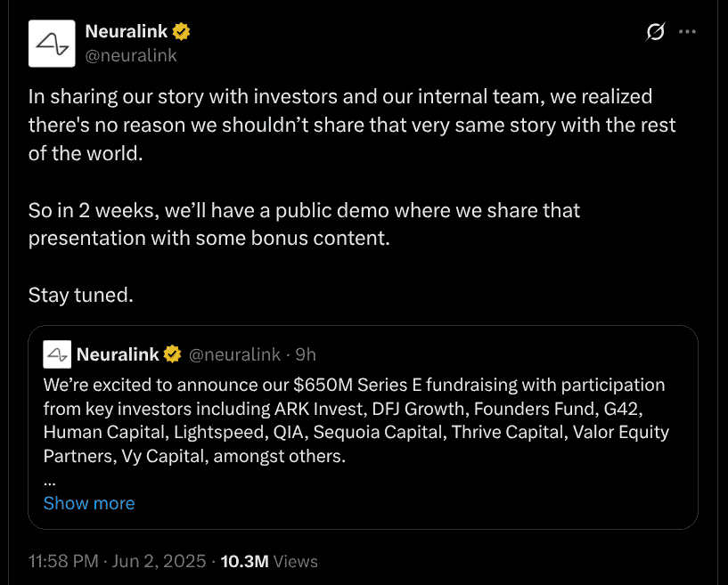This screenshot has height=585, width=728.
Task: Click the Stay tuned. line of the post
Action: click(81, 295)
